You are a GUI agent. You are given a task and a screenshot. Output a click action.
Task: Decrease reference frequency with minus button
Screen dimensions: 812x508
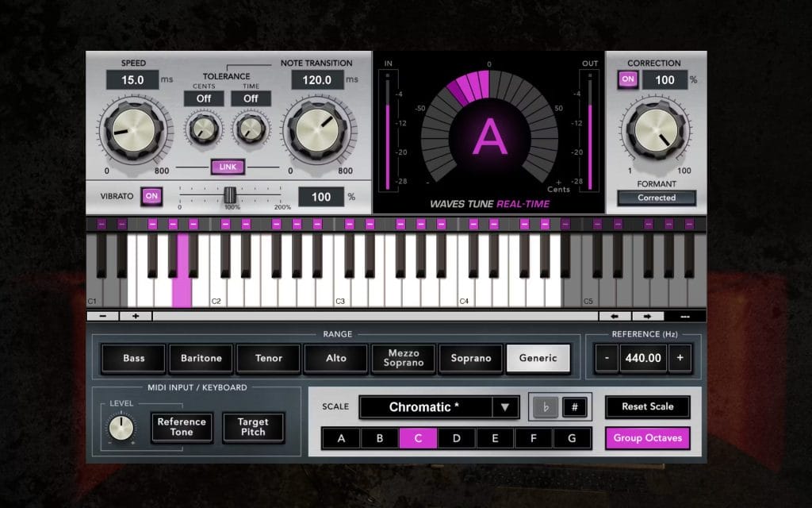[x=607, y=358]
